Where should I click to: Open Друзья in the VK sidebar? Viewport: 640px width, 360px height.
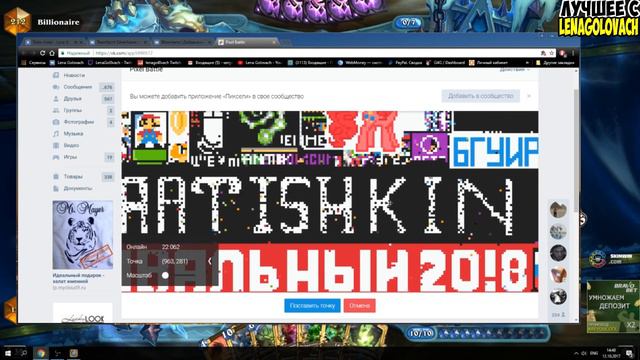pos(72,99)
